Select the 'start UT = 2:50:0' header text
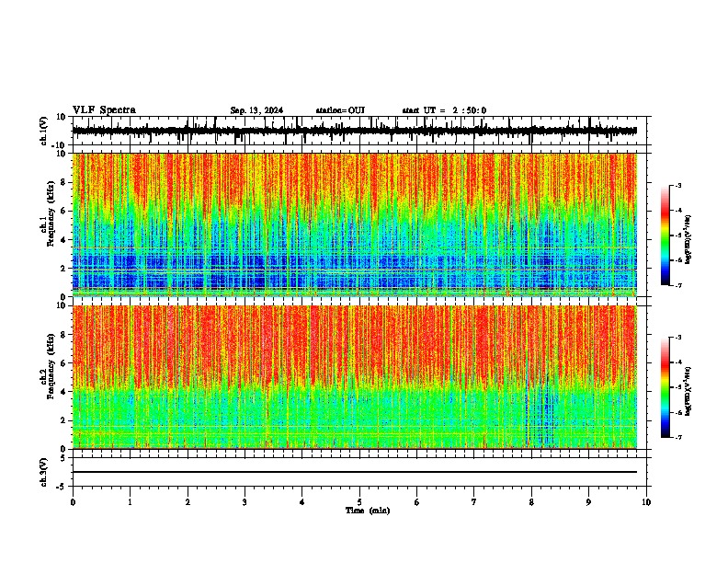 pos(444,110)
